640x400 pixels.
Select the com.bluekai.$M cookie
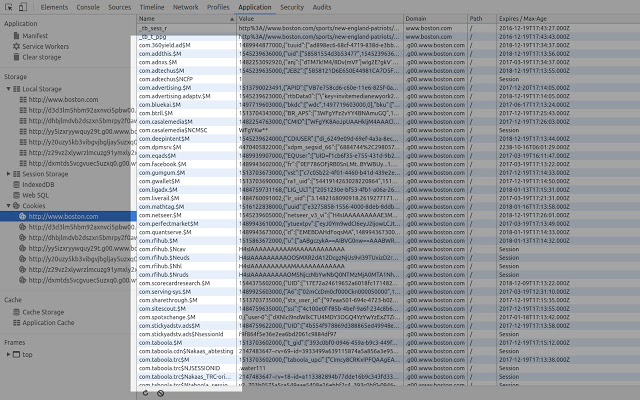tap(160, 105)
